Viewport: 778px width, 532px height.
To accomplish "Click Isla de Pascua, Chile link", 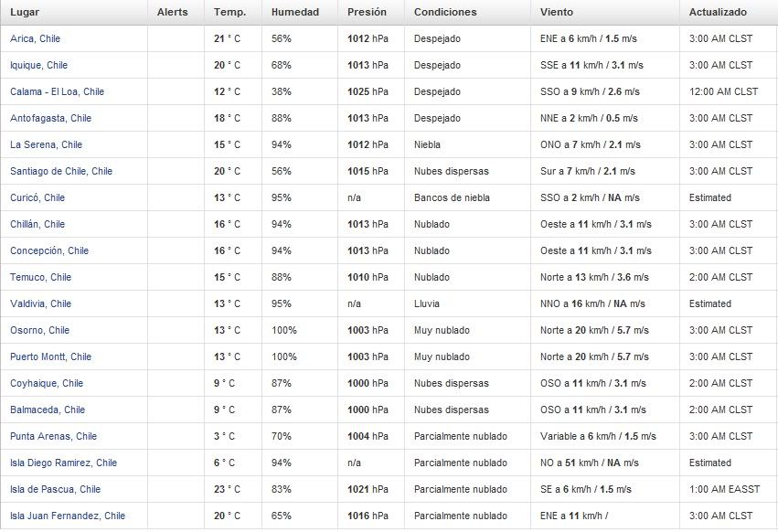I will click(55, 490).
